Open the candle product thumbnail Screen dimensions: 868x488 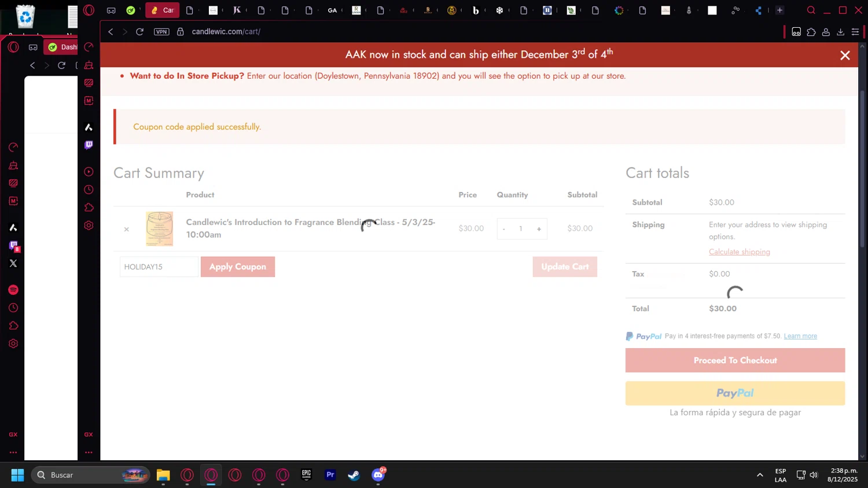coord(160,229)
